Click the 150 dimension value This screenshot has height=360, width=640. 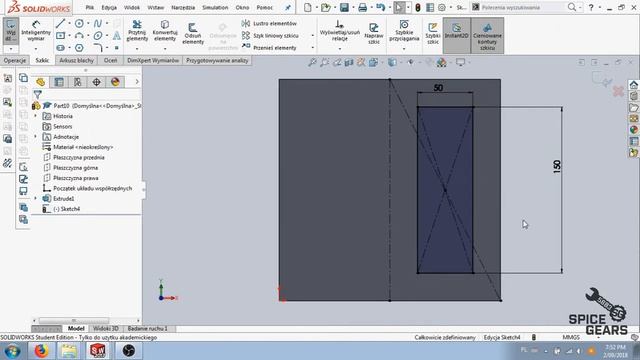point(557,166)
